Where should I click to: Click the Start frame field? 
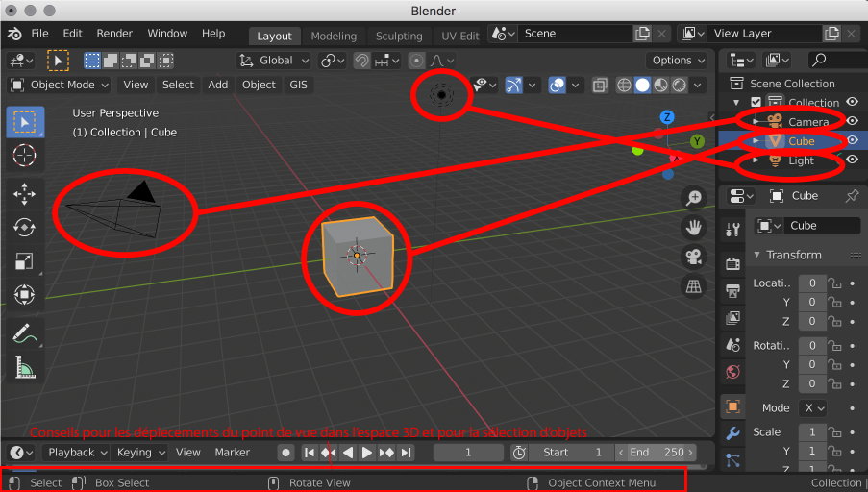pos(572,453)
